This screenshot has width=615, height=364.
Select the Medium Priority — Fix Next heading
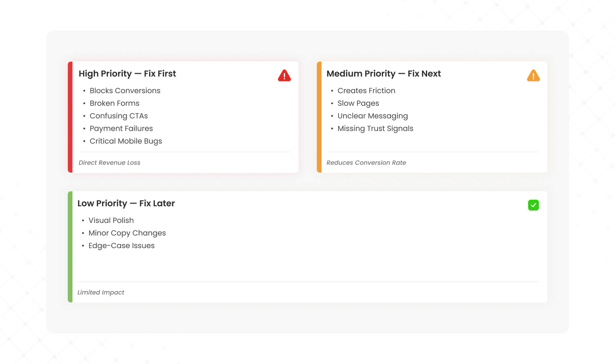tap(383, 74)
